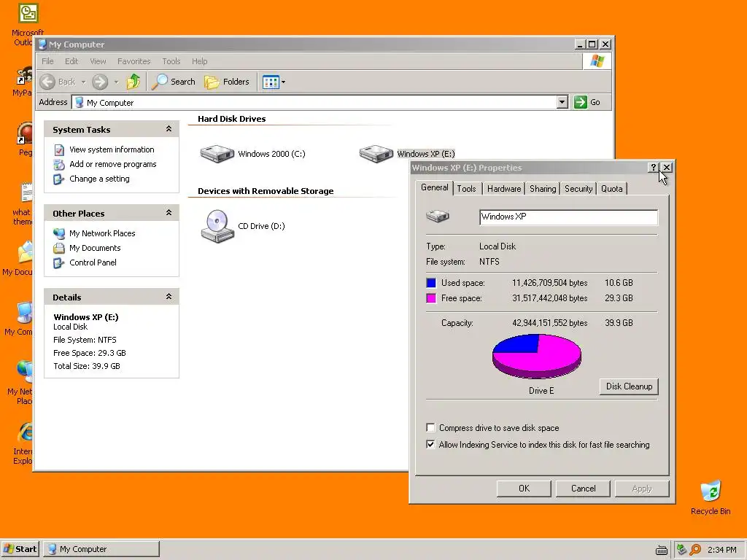Click the Microsoft Outlook desktop icon
The height and width of the screenshot is (560, 747).
[28, 13]
